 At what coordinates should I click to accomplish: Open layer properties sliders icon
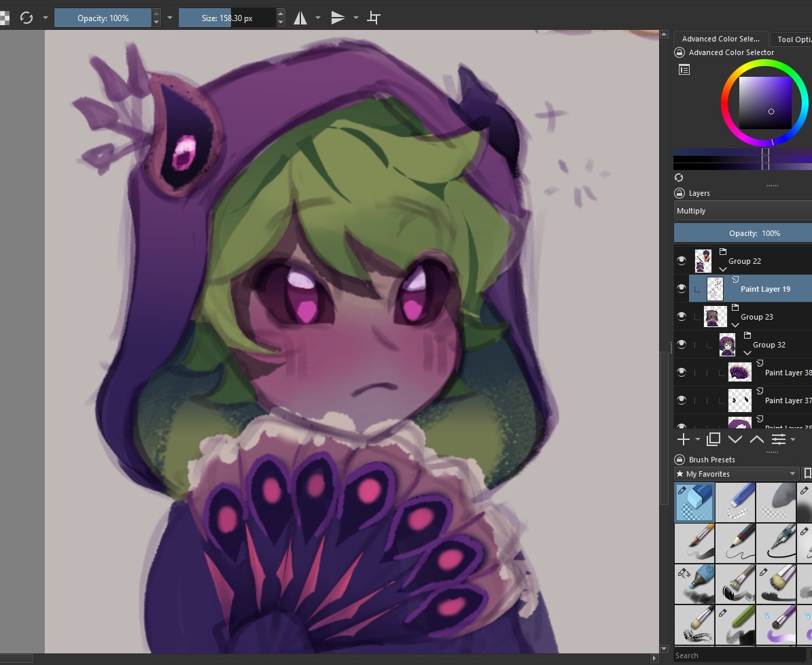(778, 439)
